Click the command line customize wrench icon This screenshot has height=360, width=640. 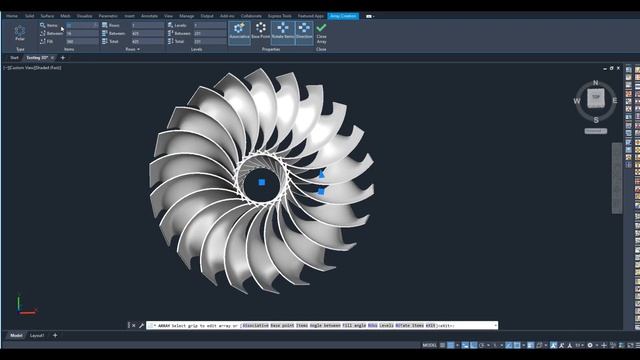click(x=141, y=325)
